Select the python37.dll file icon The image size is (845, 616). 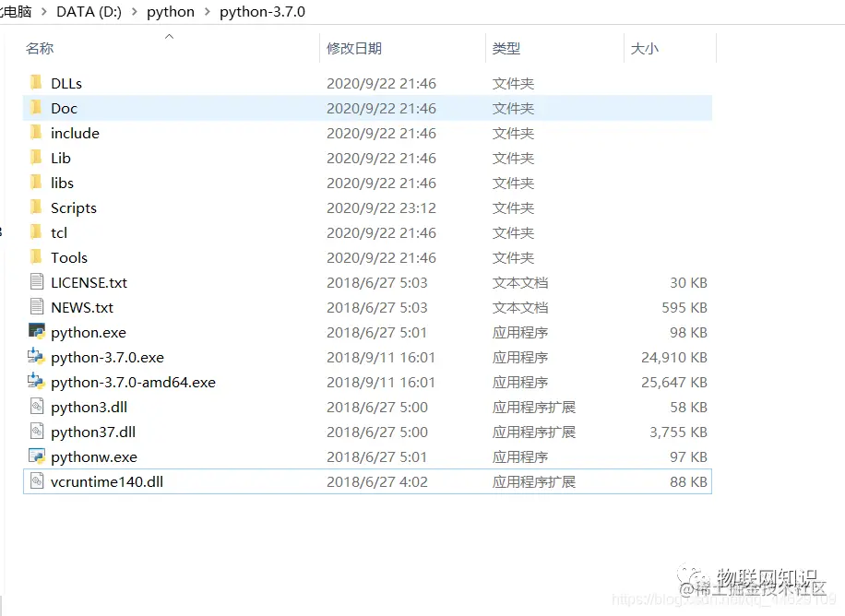[37, 432]
